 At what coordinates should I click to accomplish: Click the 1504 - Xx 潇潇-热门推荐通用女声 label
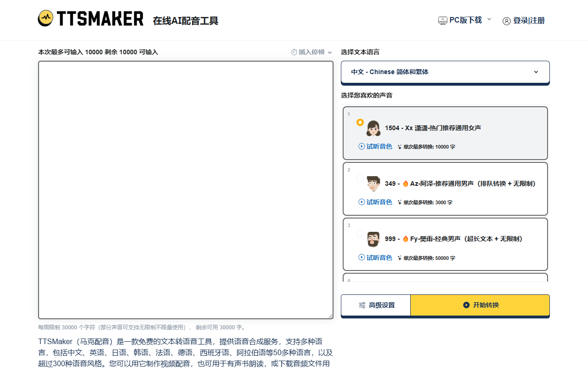[x=433, y=128]
